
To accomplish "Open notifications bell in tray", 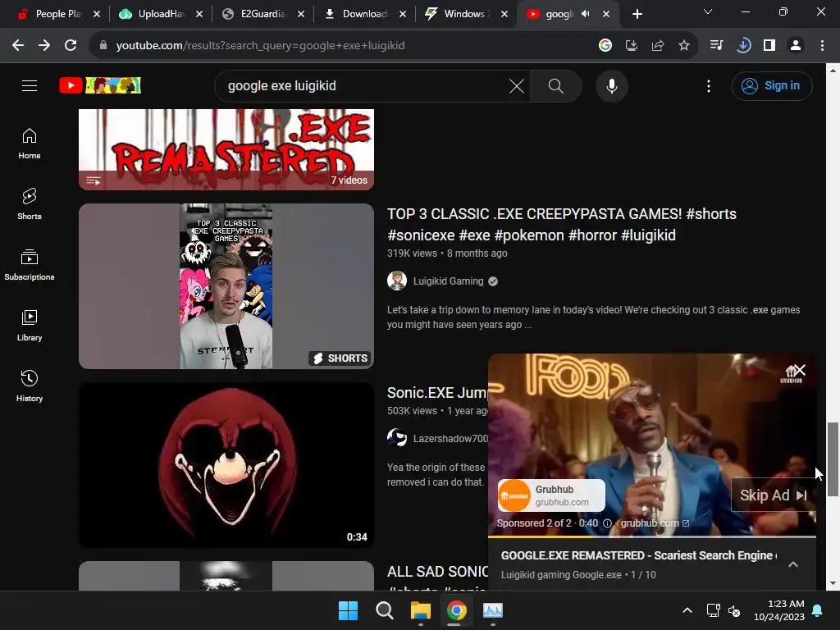I will coord(818,610).
